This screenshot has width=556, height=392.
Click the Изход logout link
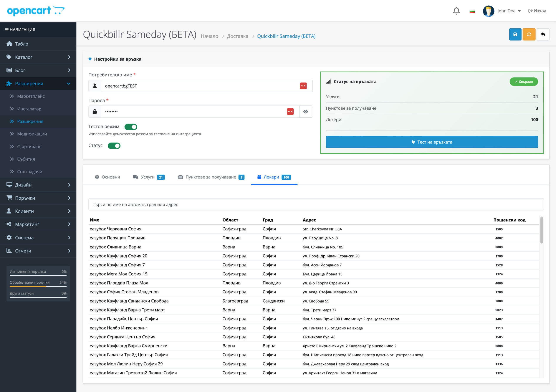(x=537, y=11)
